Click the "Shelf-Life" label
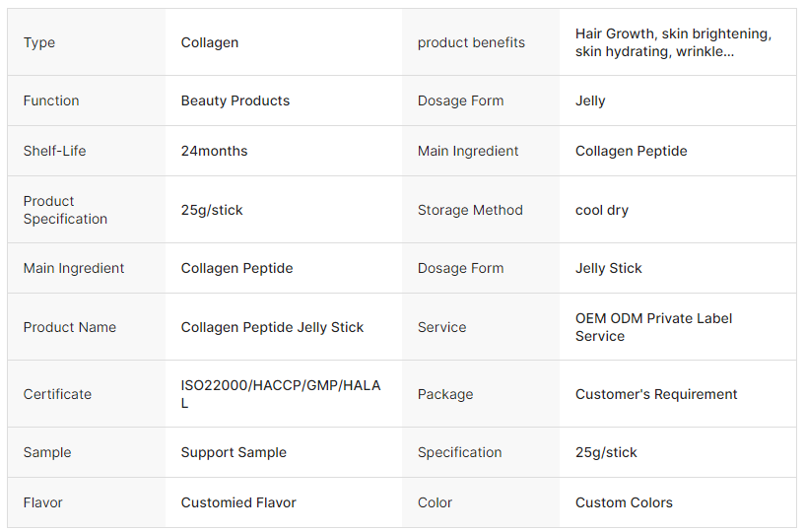 click(54, 151)
